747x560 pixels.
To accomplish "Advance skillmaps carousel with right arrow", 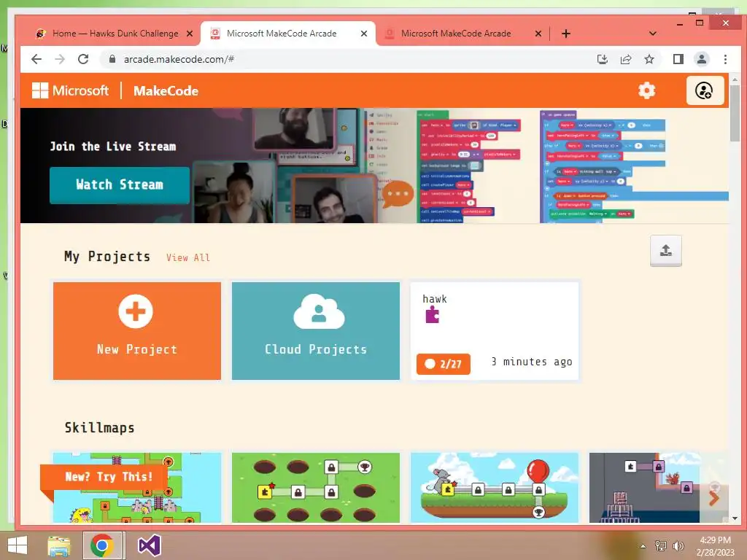I will click(x=713, y=499).
